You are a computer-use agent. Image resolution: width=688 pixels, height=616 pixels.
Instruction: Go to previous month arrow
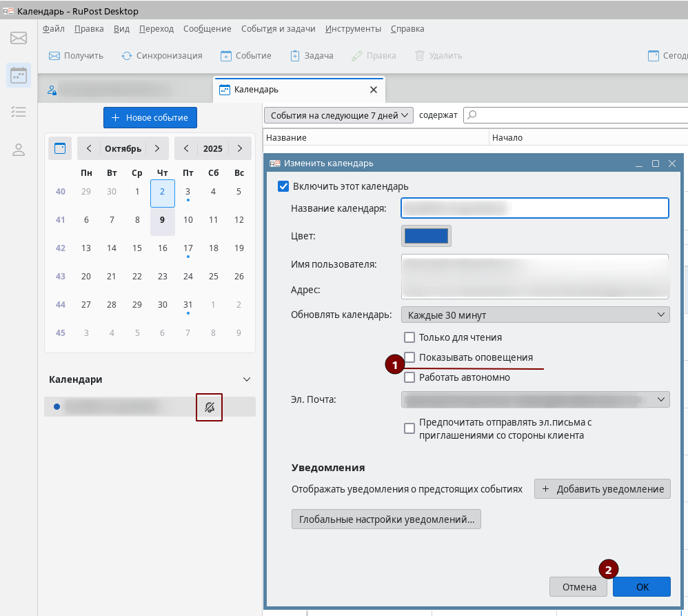pos(90,148)
